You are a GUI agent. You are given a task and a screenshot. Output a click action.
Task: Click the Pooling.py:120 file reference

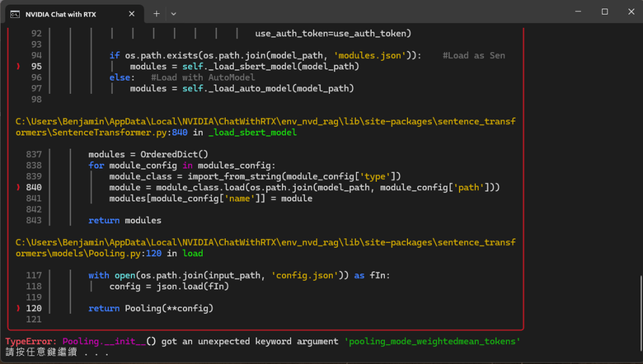125,253
